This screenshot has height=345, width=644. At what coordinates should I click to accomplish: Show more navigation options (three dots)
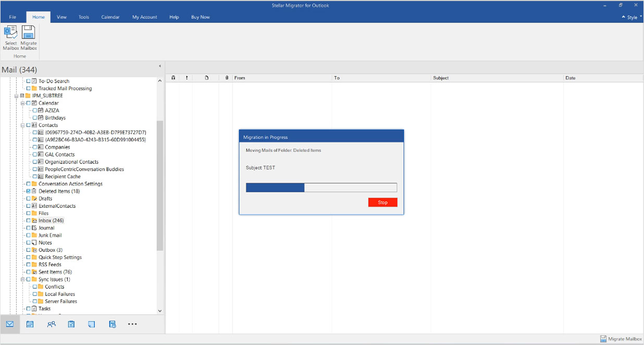tap(132, 324)
